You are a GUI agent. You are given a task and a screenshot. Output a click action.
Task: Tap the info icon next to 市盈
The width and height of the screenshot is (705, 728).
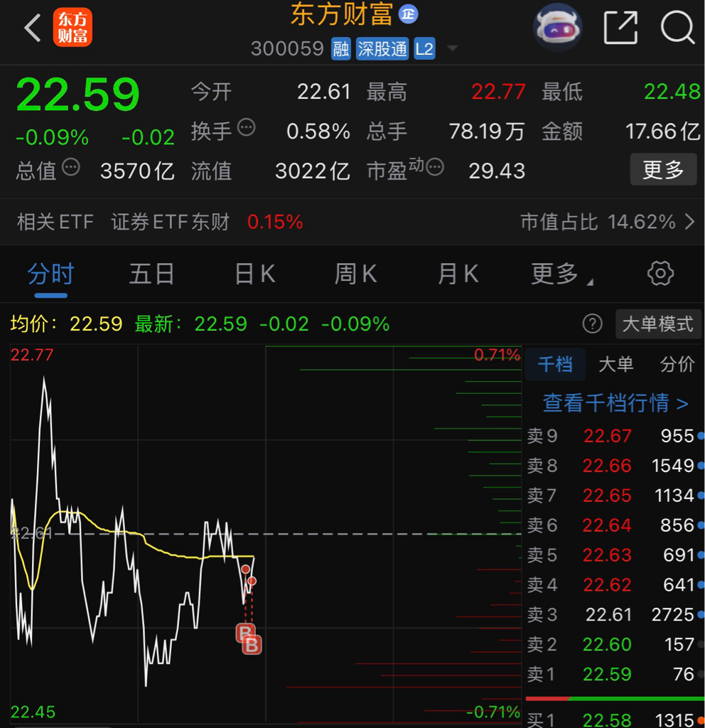pos(435,166)
